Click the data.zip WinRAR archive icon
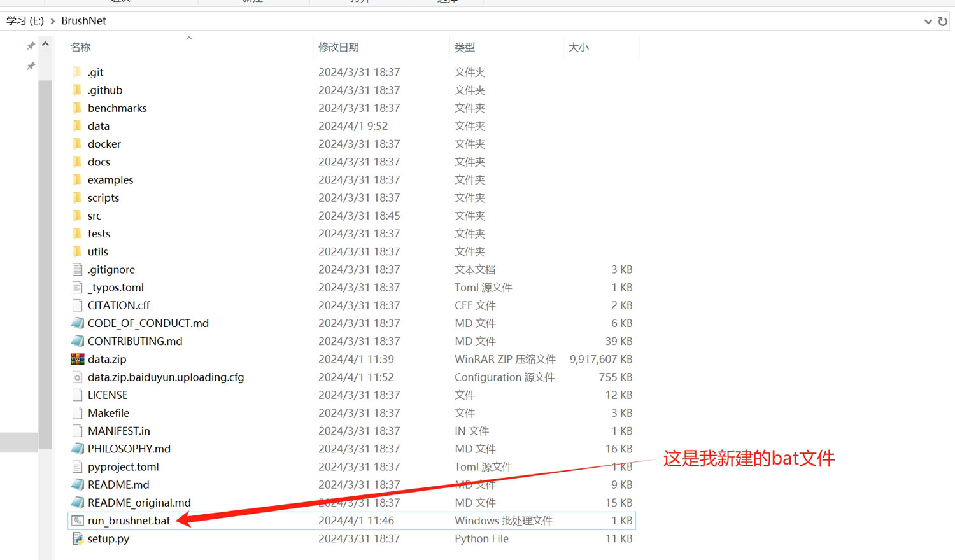 tap(77, 359)
